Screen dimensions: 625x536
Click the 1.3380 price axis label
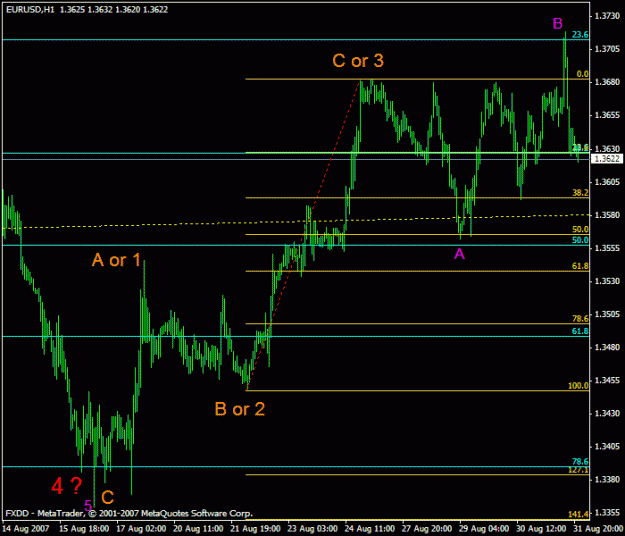[607, 479]
